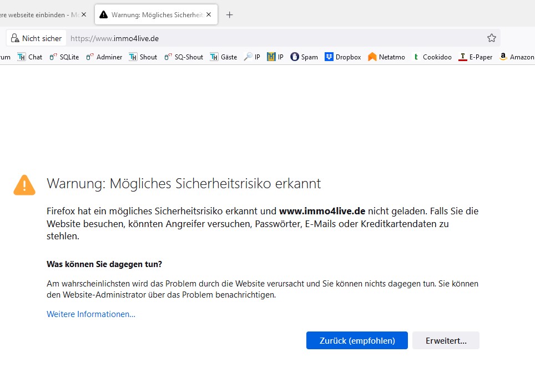The width and height of the screenshot is (535, 392).
Task: Open the Gäste bookmark
Action: pyautogui.click(x=224, y=57)
